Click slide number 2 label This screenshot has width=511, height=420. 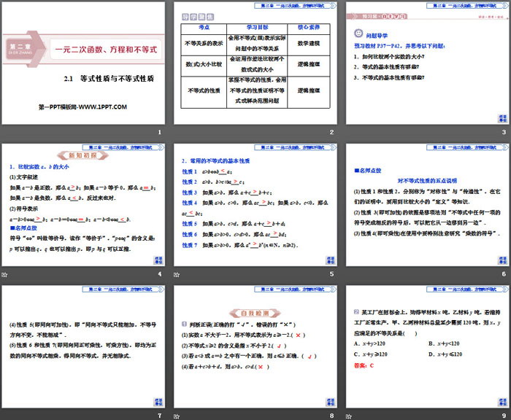coord(331,132)
